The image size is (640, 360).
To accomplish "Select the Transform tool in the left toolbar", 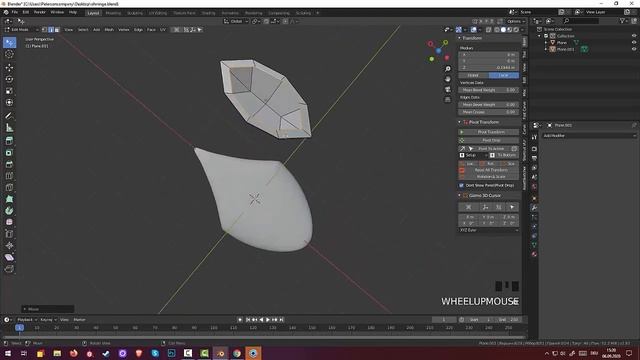I will click(9, 102).
